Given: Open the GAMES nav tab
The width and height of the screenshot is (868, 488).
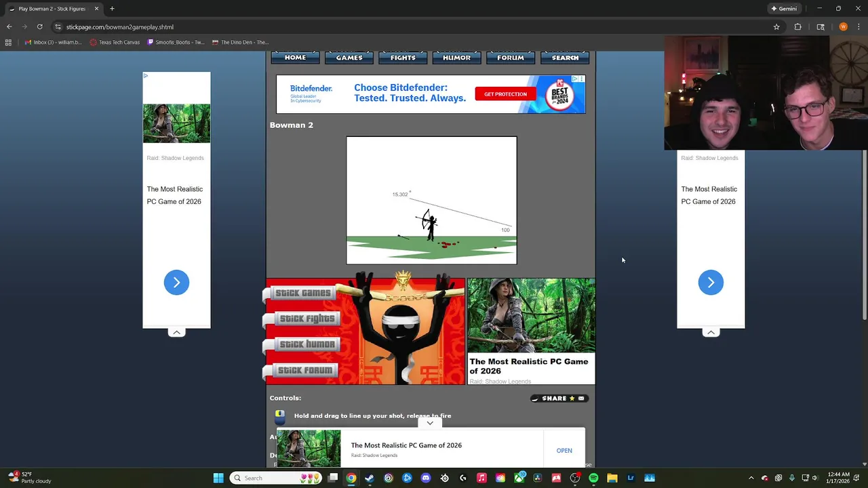Looking at the screenshot, I should tap(349, 58).
